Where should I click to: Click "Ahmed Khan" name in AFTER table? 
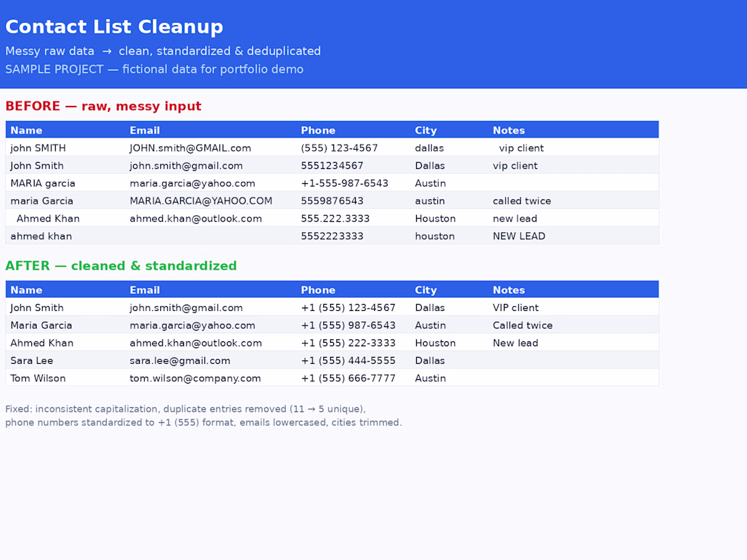click(42, 342)
